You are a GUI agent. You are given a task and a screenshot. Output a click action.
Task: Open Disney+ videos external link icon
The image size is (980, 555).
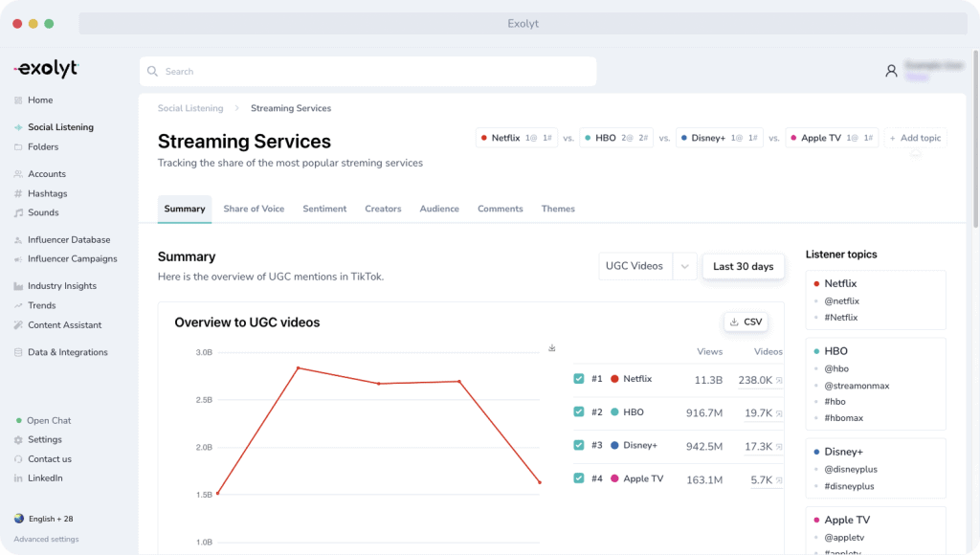tap(779, 446)
